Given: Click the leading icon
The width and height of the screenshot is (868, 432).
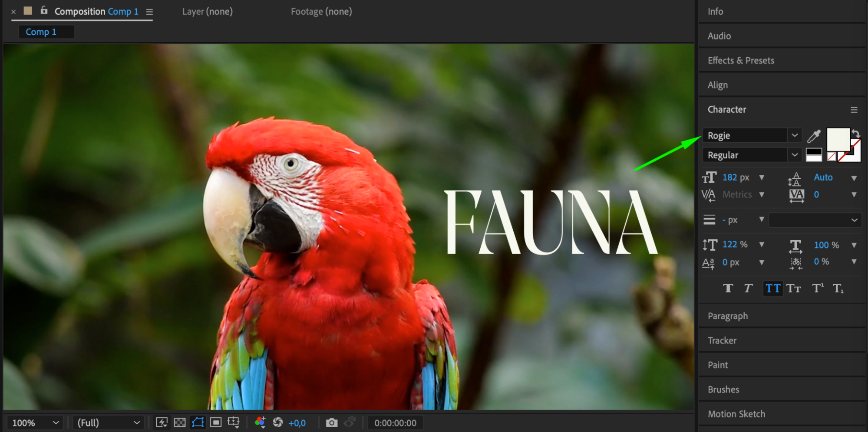Looking at the screenshot, I should point(795,178).
